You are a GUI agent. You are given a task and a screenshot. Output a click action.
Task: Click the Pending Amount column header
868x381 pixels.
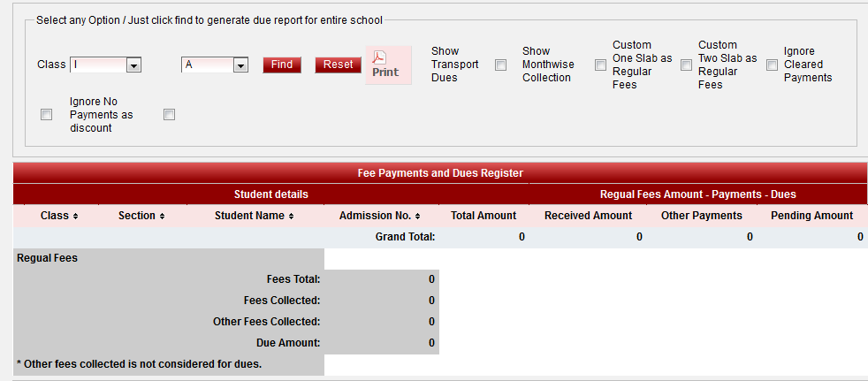811,216
